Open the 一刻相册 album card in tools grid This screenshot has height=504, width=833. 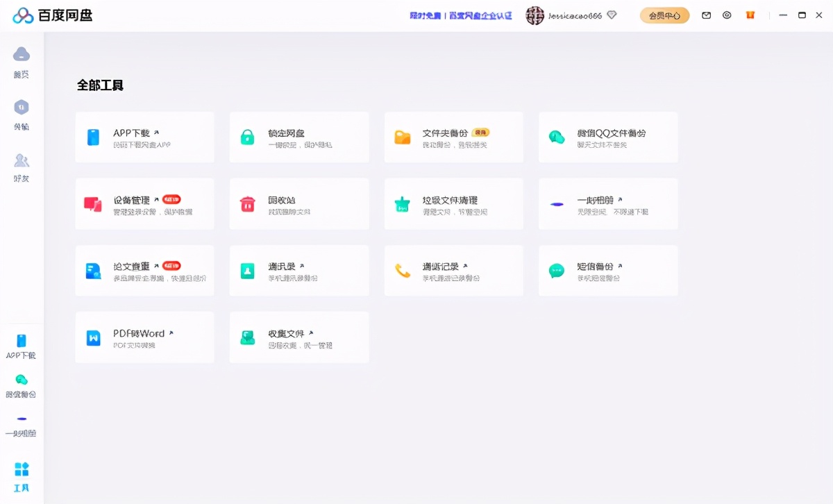coord(608,204)
